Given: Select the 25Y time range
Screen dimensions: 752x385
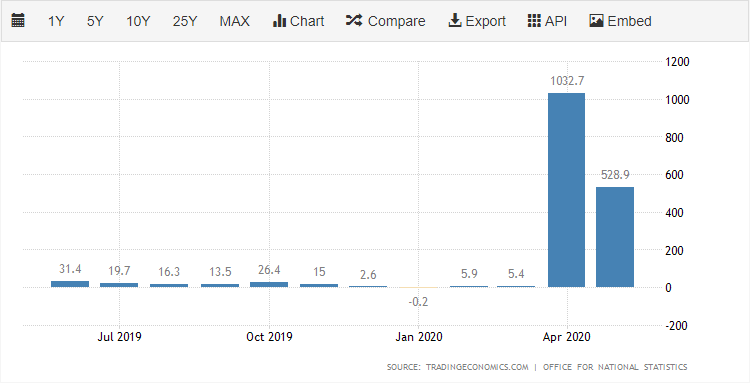Looking at the screenshot, I should [x=185, y=21].
